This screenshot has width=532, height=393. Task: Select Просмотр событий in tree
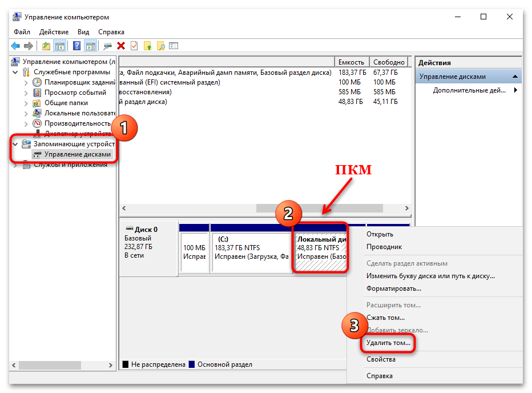coord(75,93)
